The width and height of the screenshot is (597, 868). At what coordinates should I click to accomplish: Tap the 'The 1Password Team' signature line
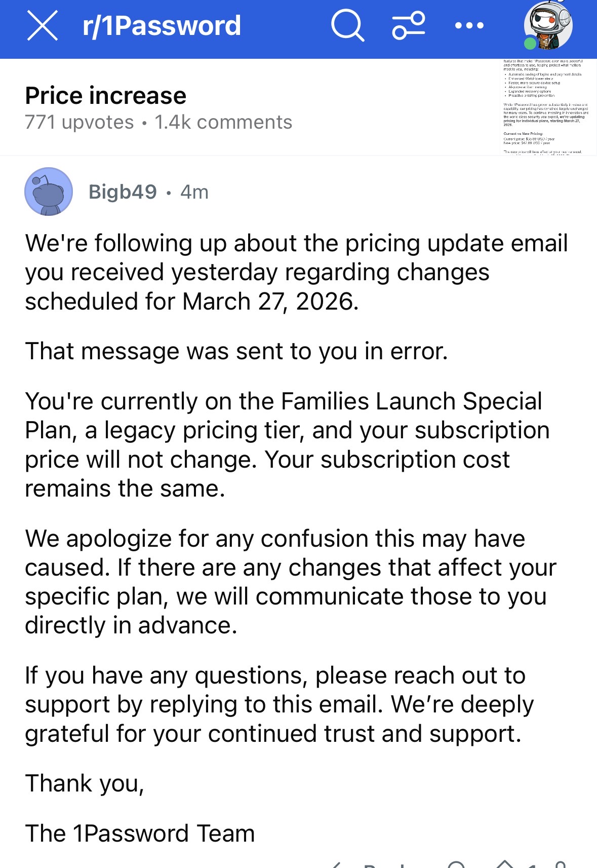click(x=140, y=834)
